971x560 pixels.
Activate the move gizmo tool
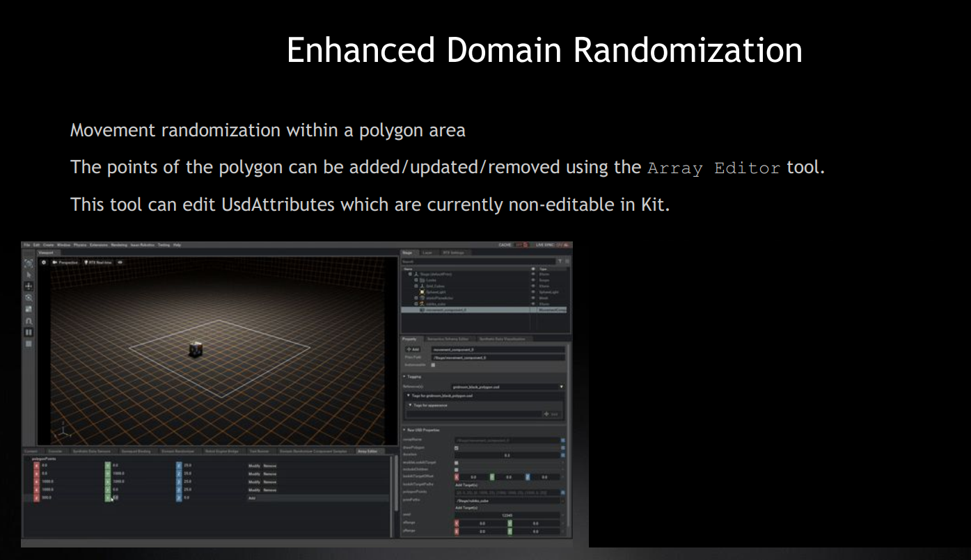(x=29, y=286)
